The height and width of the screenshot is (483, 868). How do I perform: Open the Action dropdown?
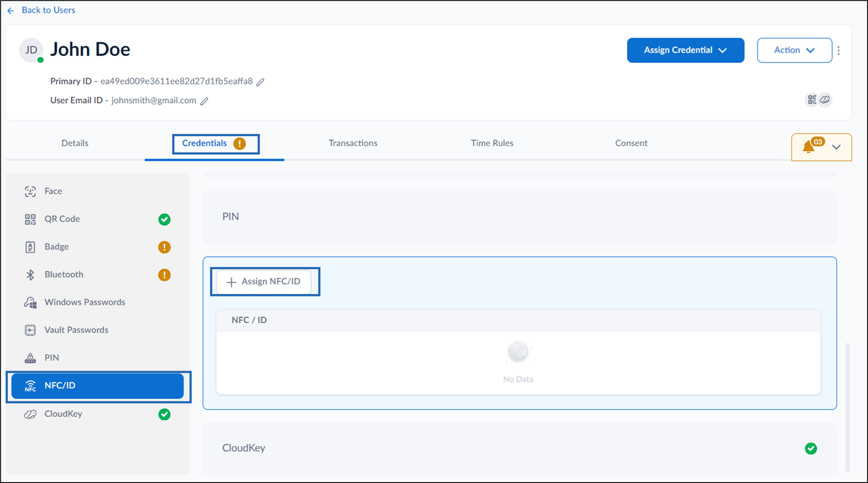click(794, 50)
